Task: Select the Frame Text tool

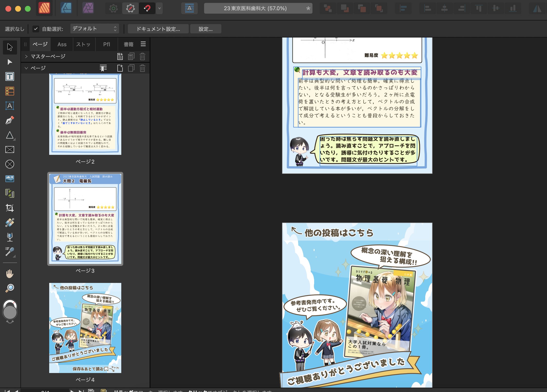Action: point(10,77)
